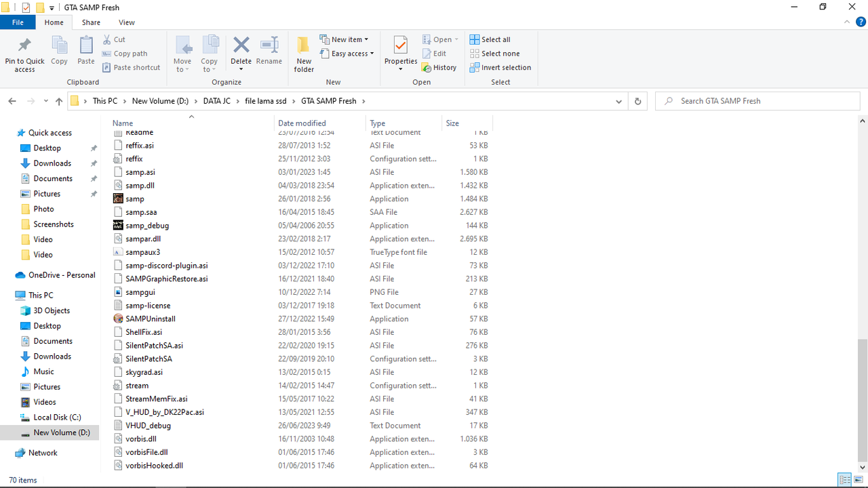Expand the path chevron after DATA JC
Viewport: 868px width, 488px height.
pyautogui.click(x=238, y=101)
